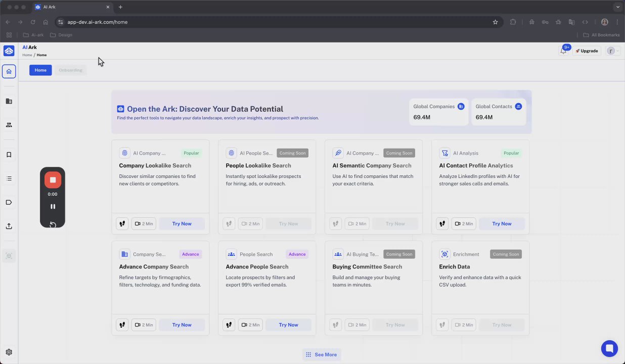This screenshot has height=364, width=625.
Task: Click Try Now on AI Contact Profile Analytics
Action: coord(502,223)
